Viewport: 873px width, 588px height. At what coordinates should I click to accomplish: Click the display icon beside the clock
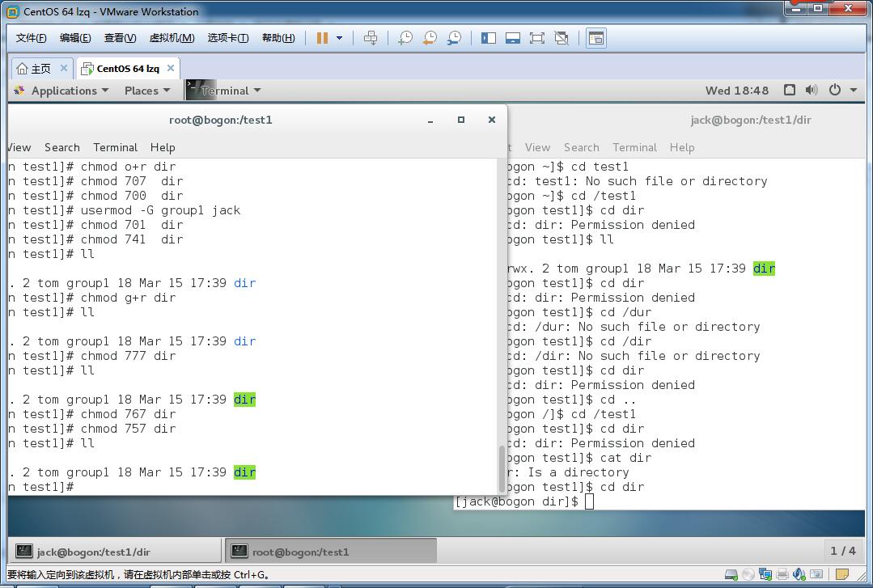789,90
